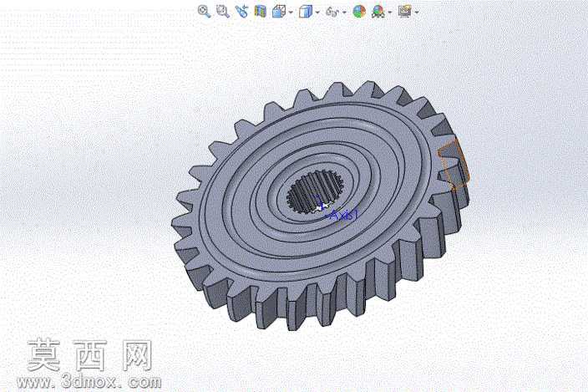Open the View Settings dropdown arrow
Image resolution: width=588 pixels, height=392 pixels.
point(417,13)
